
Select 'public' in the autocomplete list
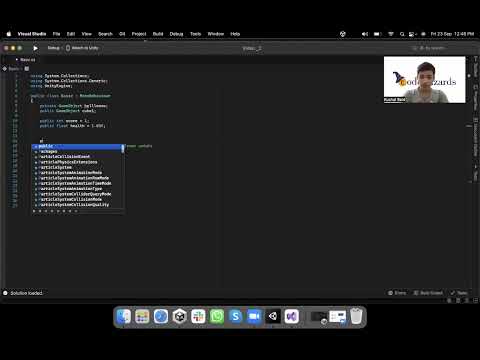pos(78,146)
